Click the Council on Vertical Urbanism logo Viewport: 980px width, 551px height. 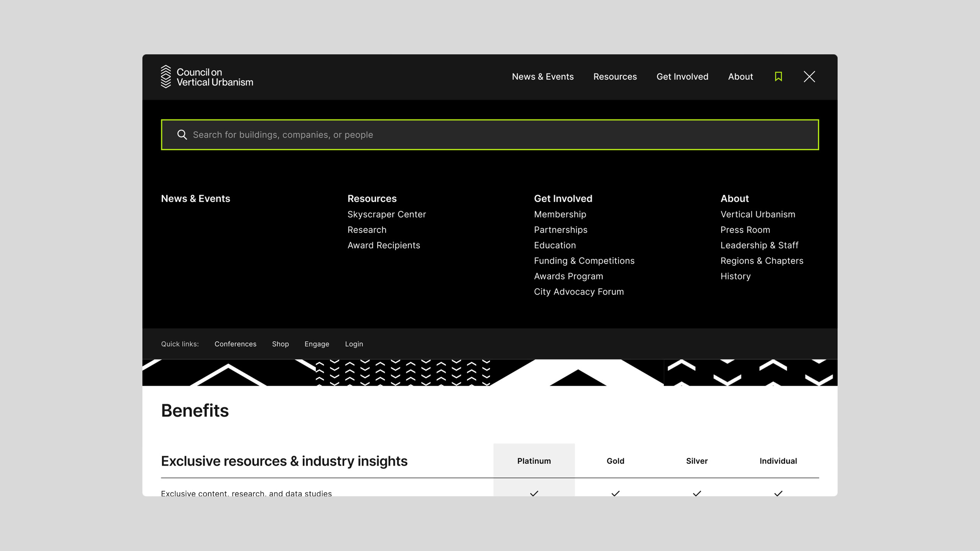(x=207, y=77)
